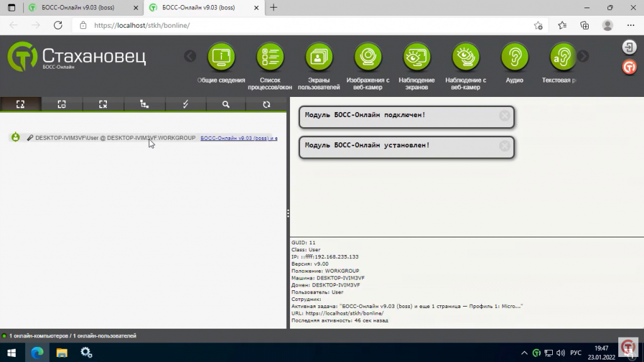Image resolution: width=644 pixels, height=362 pixels.
Task: Close the second БОСС-Онлайн tab
Action: (257, 8)
